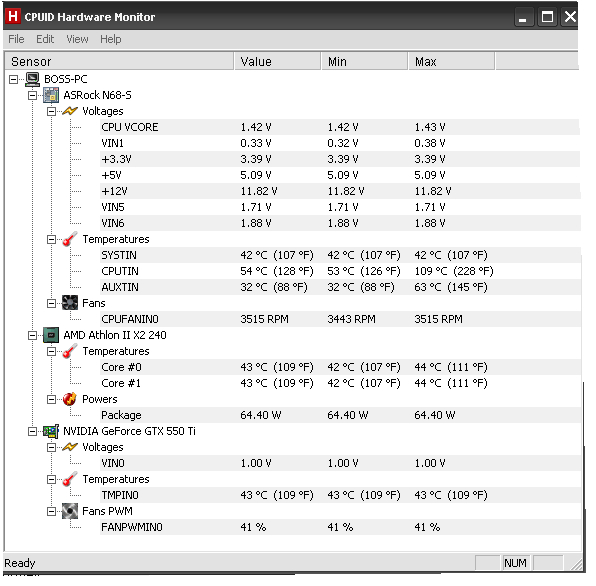Select the CPU VCORE row
Screen dimensions: 596x586
[x=340, y=127]
